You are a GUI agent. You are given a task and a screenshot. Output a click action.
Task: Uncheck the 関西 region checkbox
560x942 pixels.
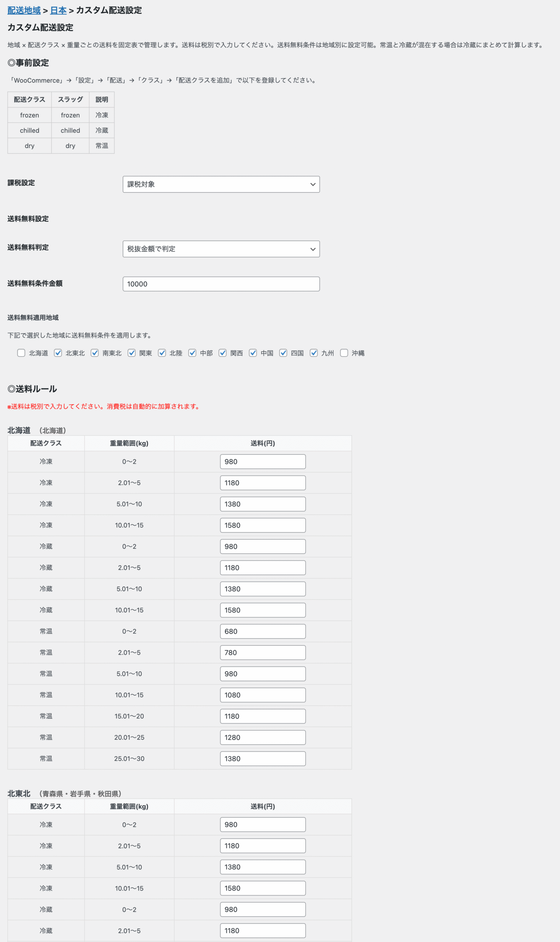coord(223,353)
